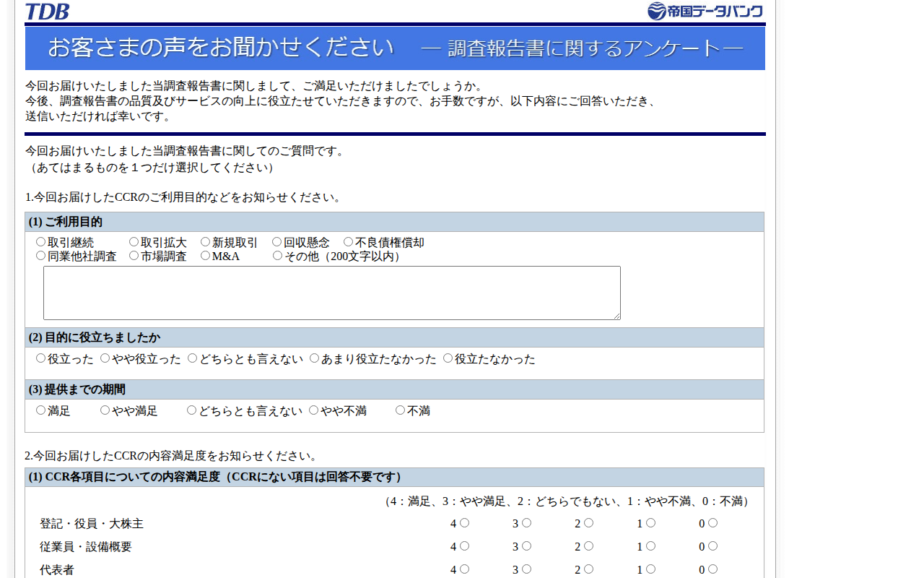Select 回収懸念 radio button
The image size is (924, 578).
[x=276, y=242]
